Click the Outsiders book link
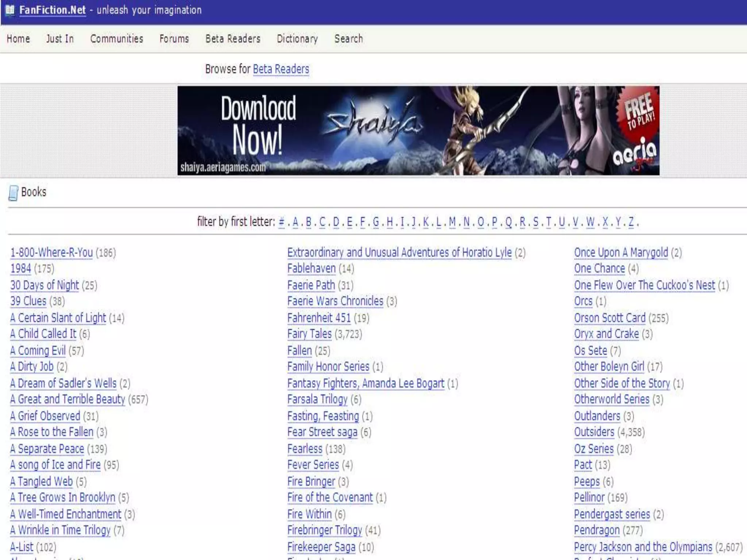Viewport: 747px width, 560px height. [594, 432]
